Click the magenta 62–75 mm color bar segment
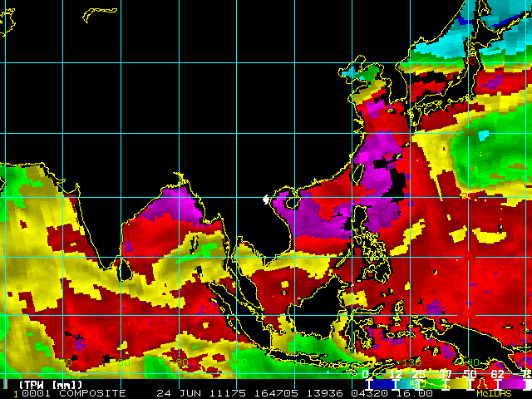The image size is (532, 399). [x=511, y=384]
